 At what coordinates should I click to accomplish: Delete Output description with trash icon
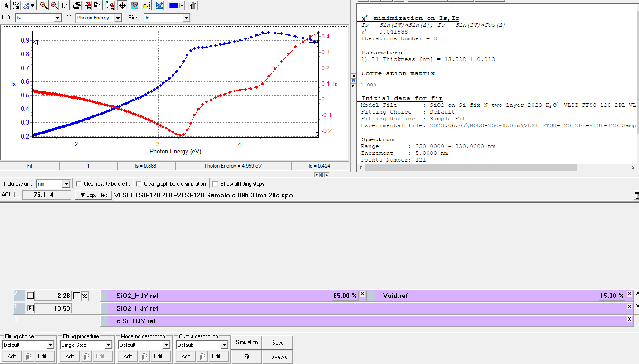tap(202, 356)
